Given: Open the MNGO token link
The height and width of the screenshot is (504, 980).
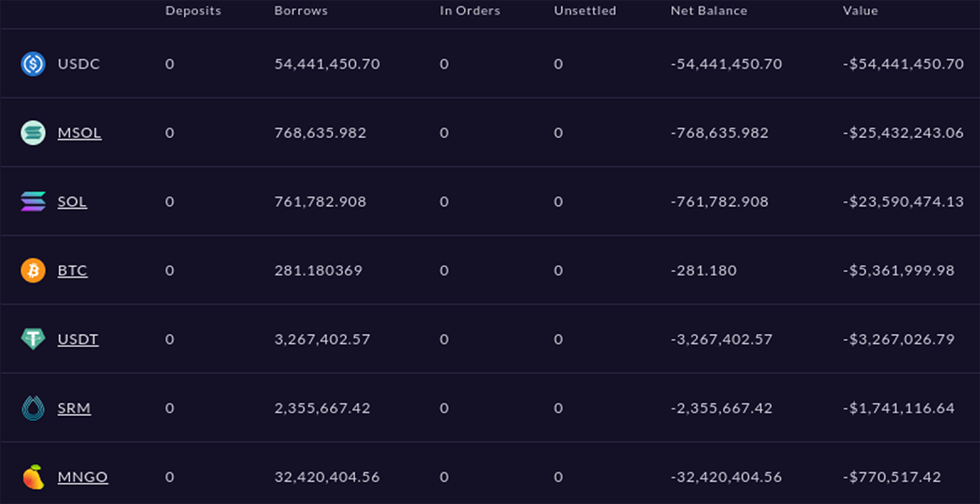Looking at the screenshot, I should [82, 477].
